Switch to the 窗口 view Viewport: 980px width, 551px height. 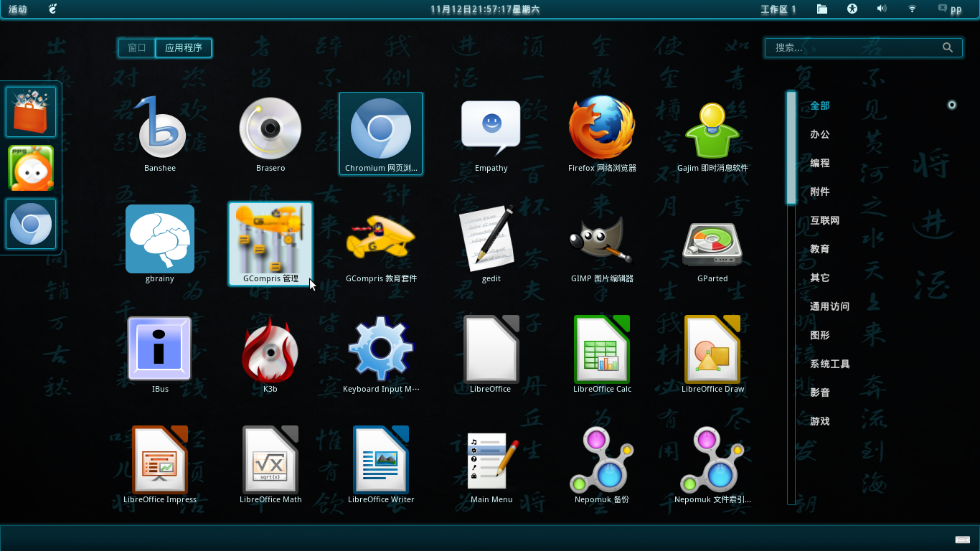137,48
